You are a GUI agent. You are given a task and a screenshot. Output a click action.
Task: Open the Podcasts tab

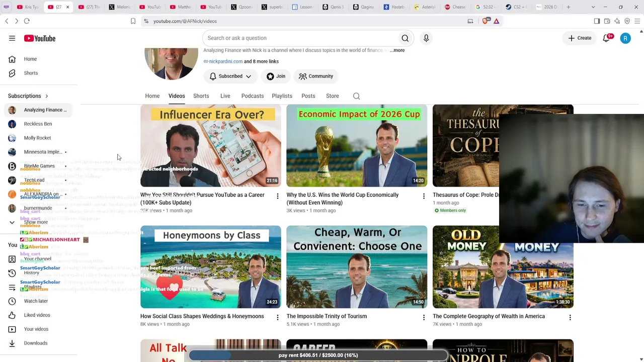(x=252, y=96)
